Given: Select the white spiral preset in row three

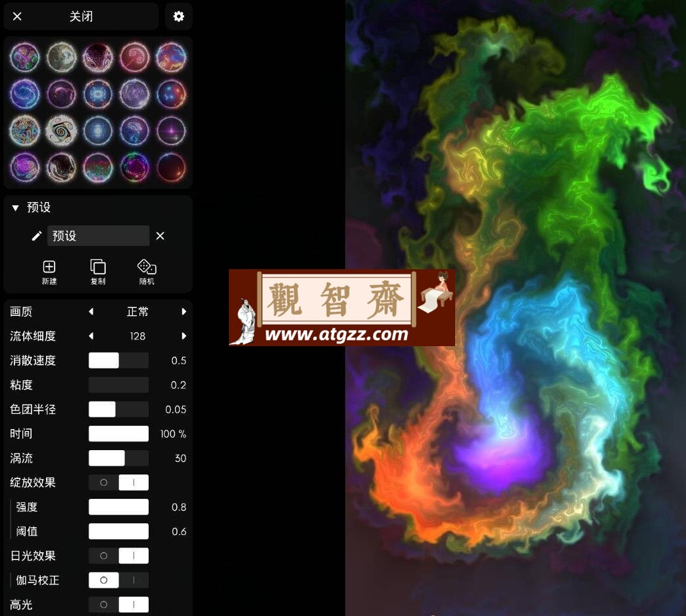Looking at the screenshot, I should pyautogui.click(x=62, y=130).
